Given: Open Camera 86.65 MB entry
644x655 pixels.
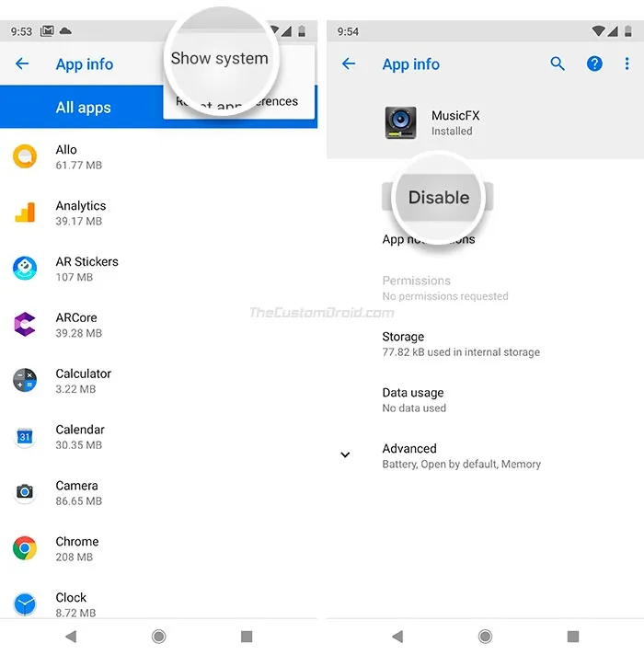Looking at the screenshot, I should click(159, 492).
